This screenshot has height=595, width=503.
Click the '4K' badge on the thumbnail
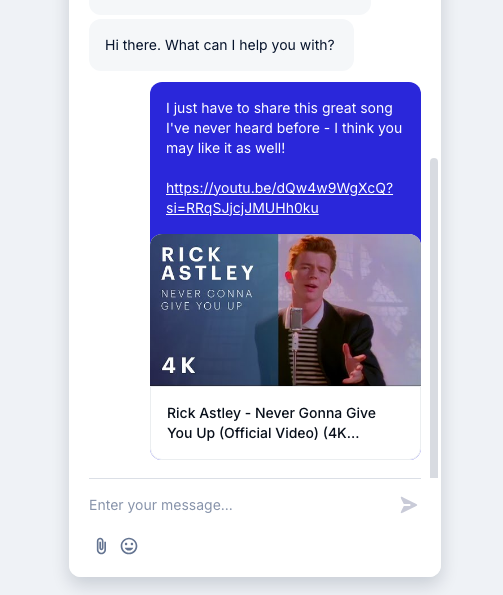click(179, 365)
